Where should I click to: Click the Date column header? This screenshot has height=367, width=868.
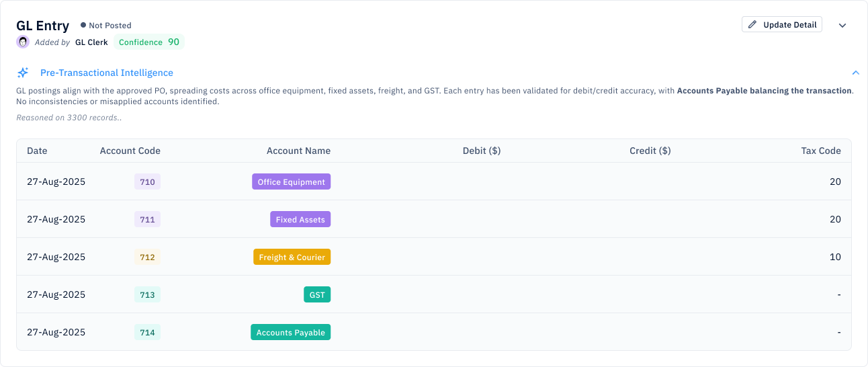click(x=37, y=151)
